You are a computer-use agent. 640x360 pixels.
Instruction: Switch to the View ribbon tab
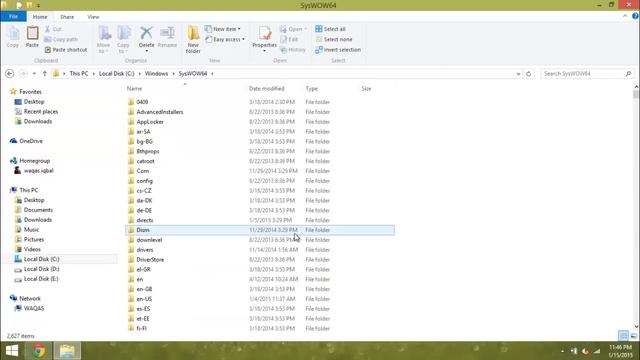tap(93, 17)
